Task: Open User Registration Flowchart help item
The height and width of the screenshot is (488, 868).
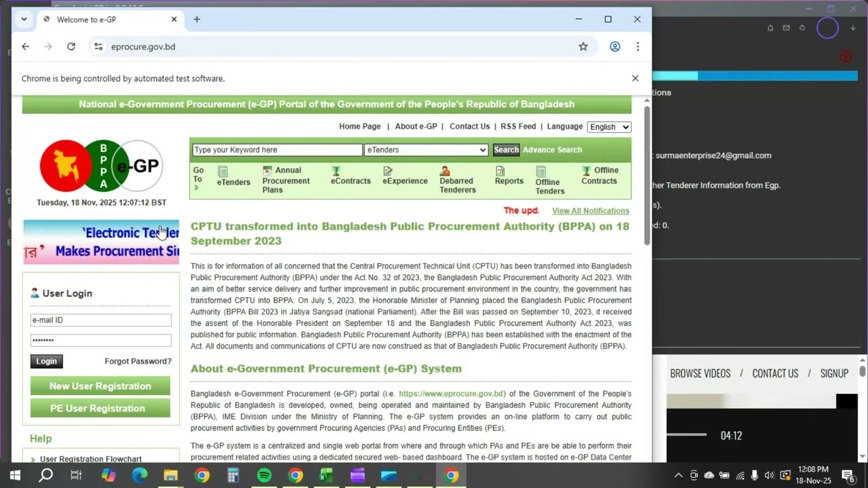Action: click(x=91, y=459)
